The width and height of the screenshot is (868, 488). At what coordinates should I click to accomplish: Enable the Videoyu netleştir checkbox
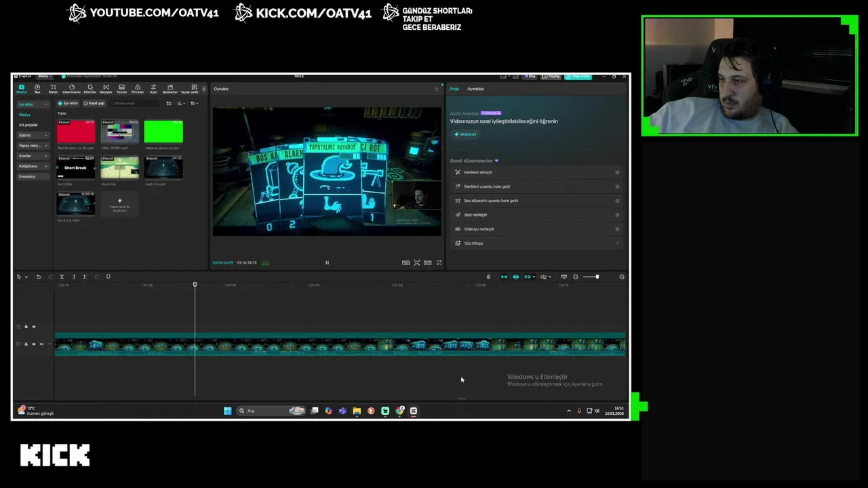coord(617,229)
